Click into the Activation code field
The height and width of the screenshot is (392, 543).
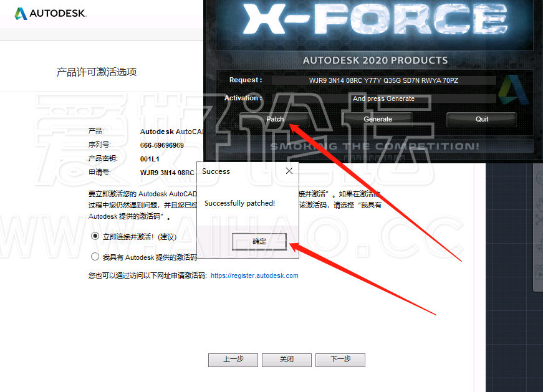click(x=383, y=98)
